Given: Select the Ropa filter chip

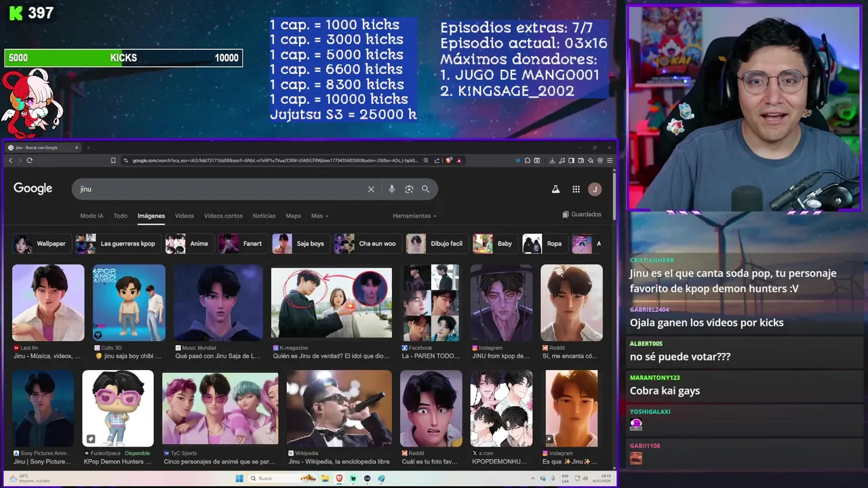Looking at the screenshot, I should pos(545,244).
